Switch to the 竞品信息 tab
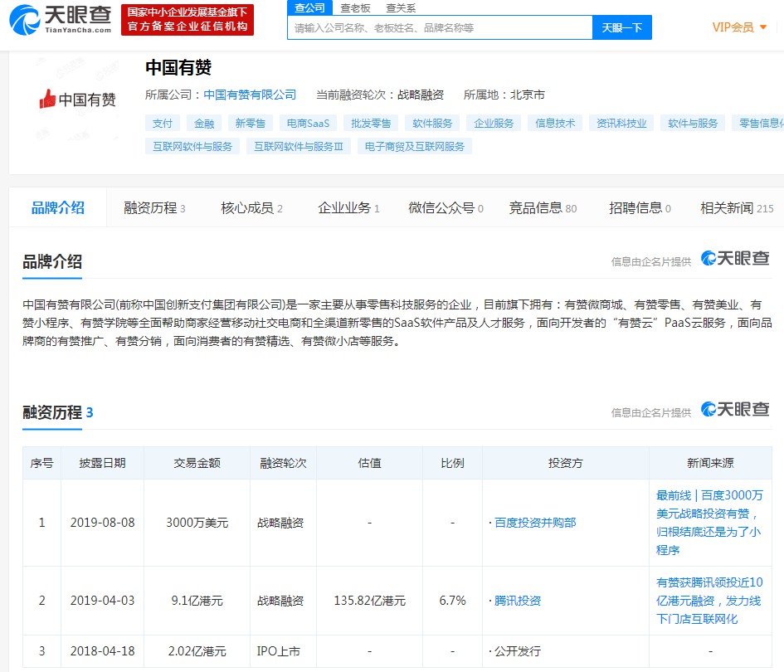The image size is (784, 672). [x=543, y=207]
